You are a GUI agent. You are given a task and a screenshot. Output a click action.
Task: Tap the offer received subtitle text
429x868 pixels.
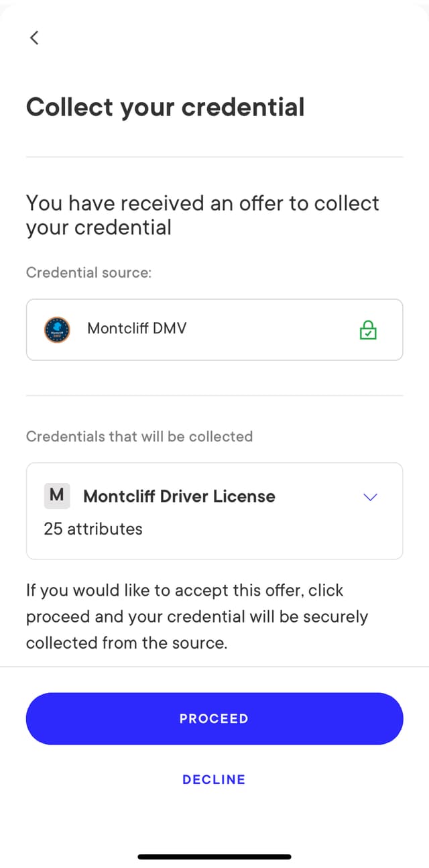tap(202, 215)
